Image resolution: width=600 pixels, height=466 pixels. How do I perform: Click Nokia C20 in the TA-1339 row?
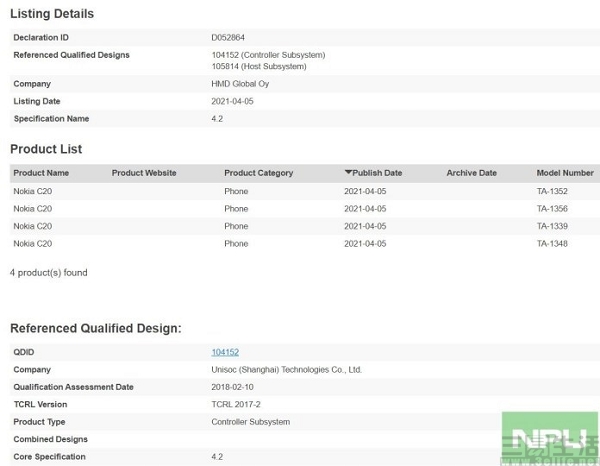pos(33,226)
